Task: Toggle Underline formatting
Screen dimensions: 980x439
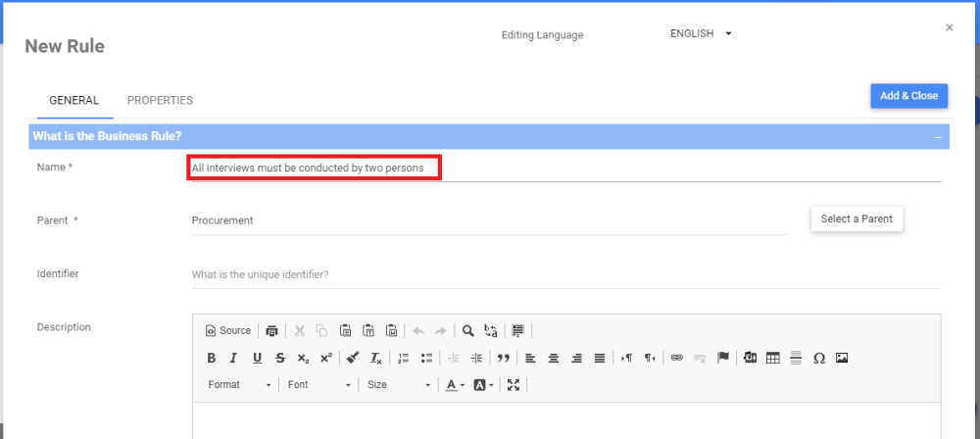Action: 257,359
